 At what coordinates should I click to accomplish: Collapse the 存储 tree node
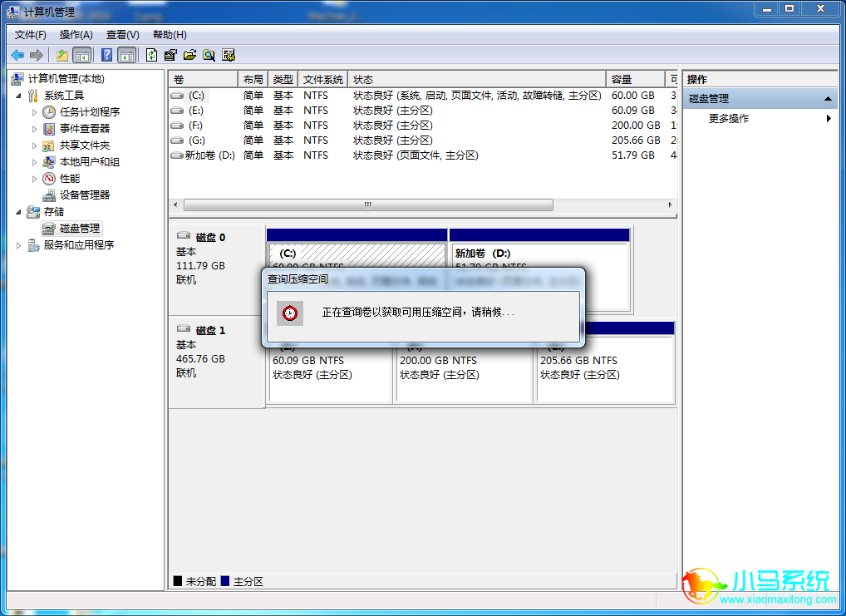(x=19, y=212)
